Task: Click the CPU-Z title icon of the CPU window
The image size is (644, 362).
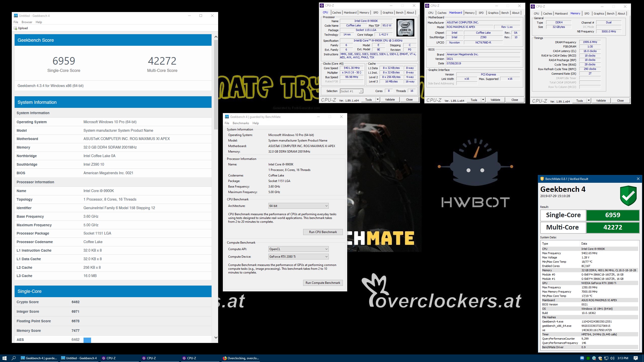Action: [x=322, y=6]
